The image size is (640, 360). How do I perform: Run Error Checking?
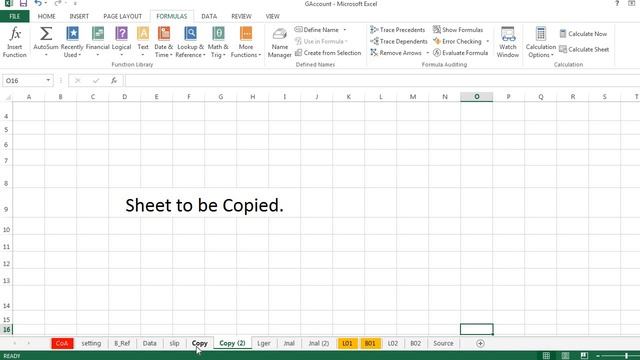457,41
